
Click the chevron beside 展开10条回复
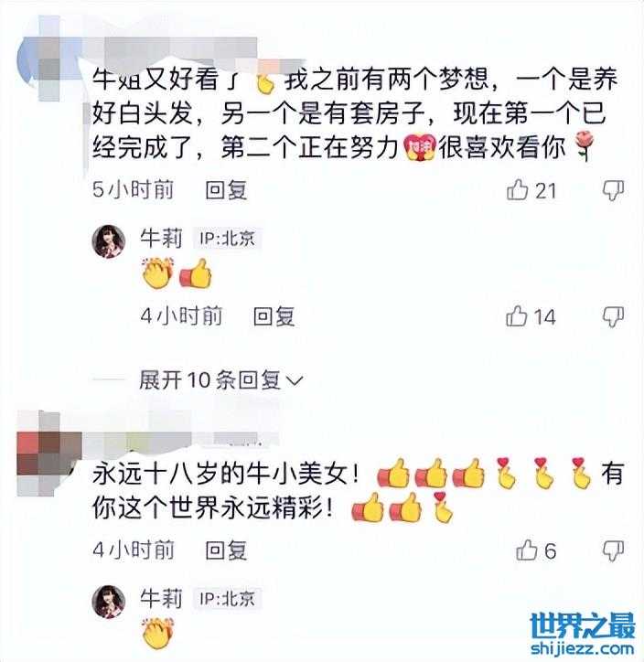coord(295,380)
